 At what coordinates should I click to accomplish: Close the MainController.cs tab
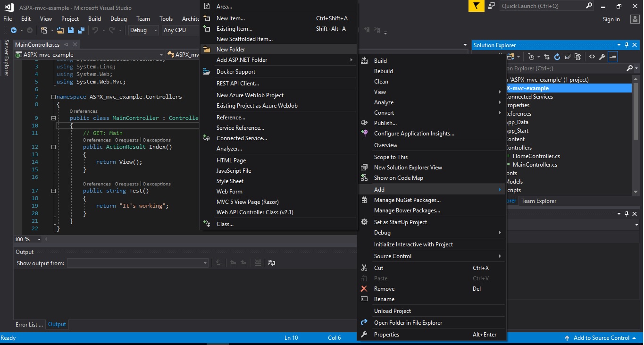(75, 45)
